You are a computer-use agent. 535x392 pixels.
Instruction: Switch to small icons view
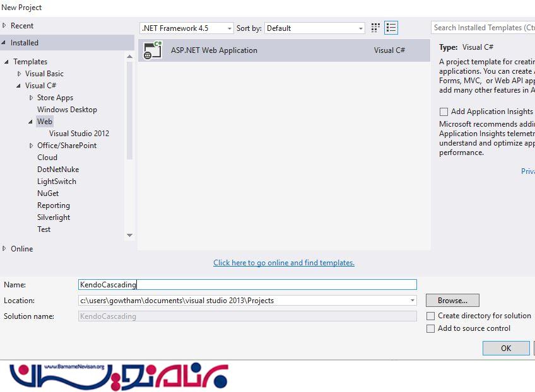click(375, 28)
